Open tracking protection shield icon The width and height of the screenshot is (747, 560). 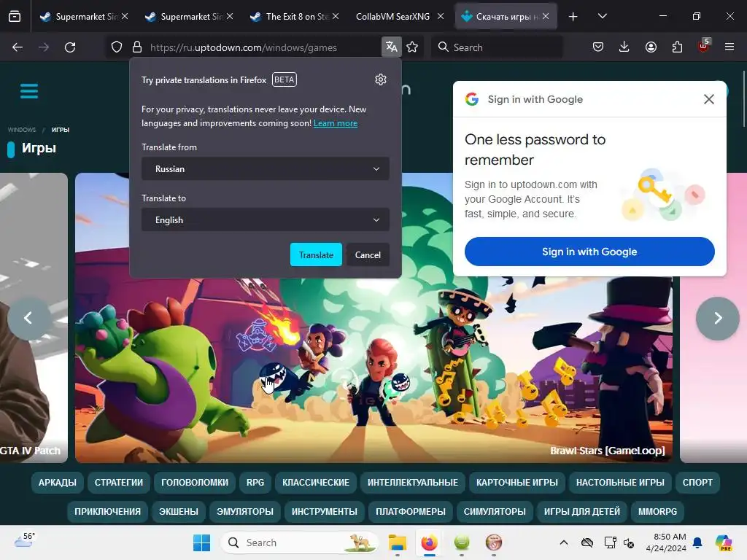117,47
